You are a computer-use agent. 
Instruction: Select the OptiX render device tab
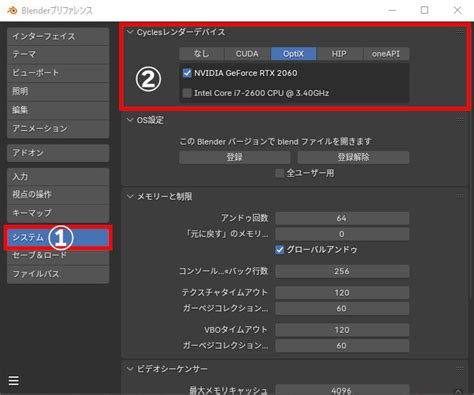pyautogui.click(x=293, y=54)
